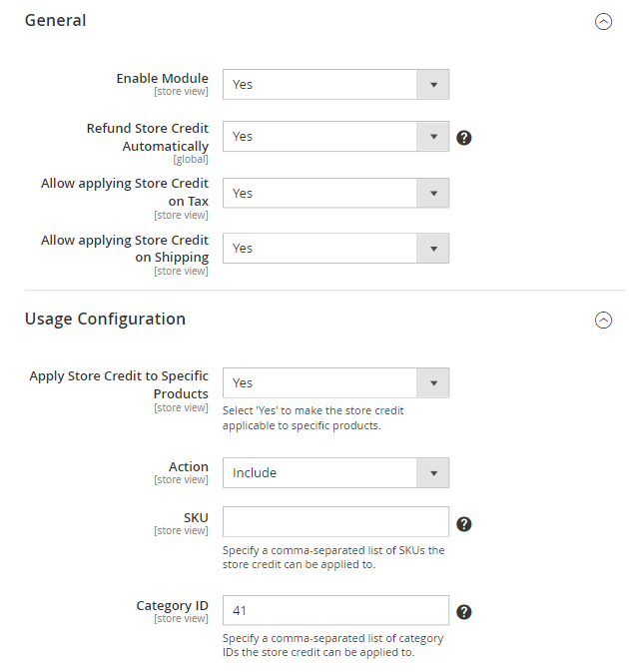The width and height of the screenshot is (629, 672).
Task: Show the Category ID help tooltip icon
Action: click(x=463, y=612)
